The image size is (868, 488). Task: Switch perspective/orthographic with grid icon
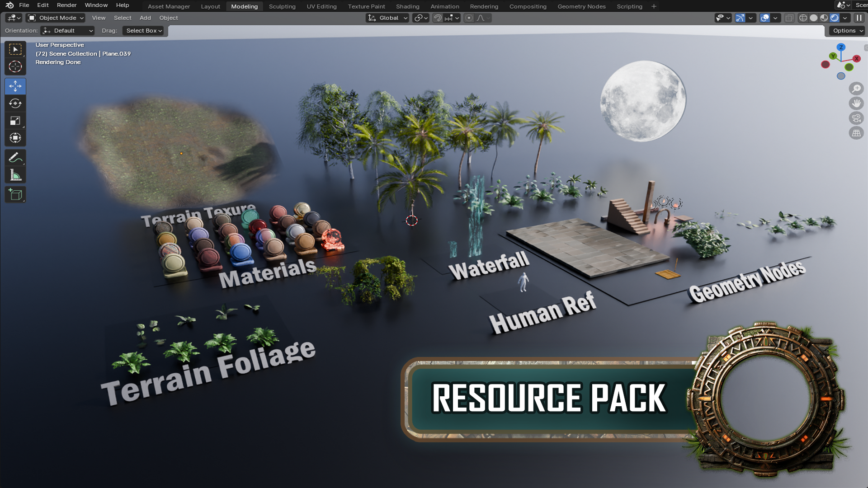point(856,133)
